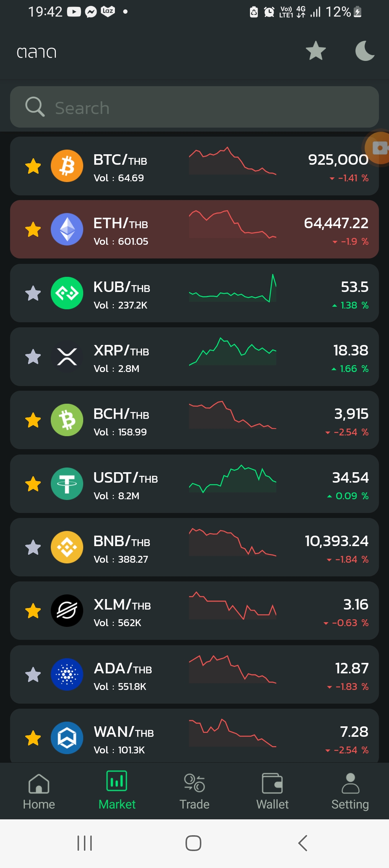Open ETH/THB price chart sparkline
The width and height of the screenshot is (389, 868).
point(233,224)
